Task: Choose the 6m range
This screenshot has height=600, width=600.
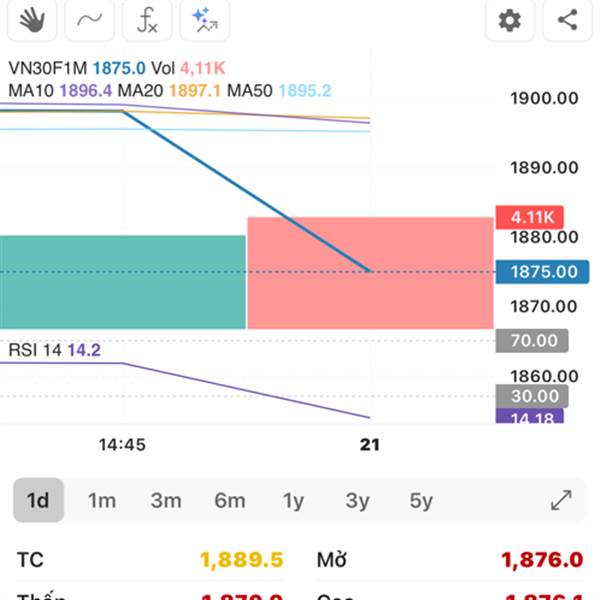Action: [229, 500]
